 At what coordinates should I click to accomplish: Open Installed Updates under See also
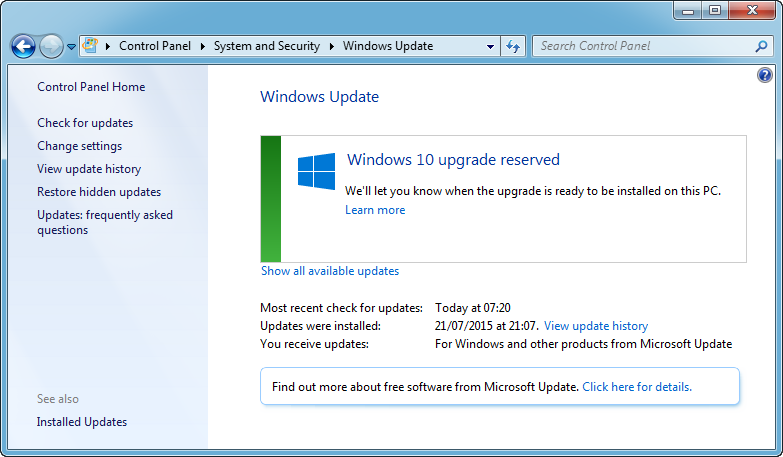[82, 422]
